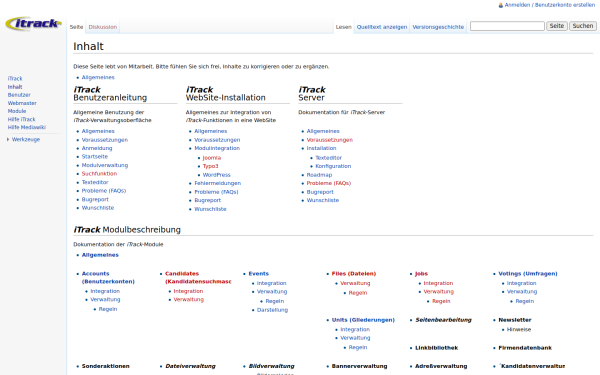Open the Versionsgeschichte tab

(438, 27)
